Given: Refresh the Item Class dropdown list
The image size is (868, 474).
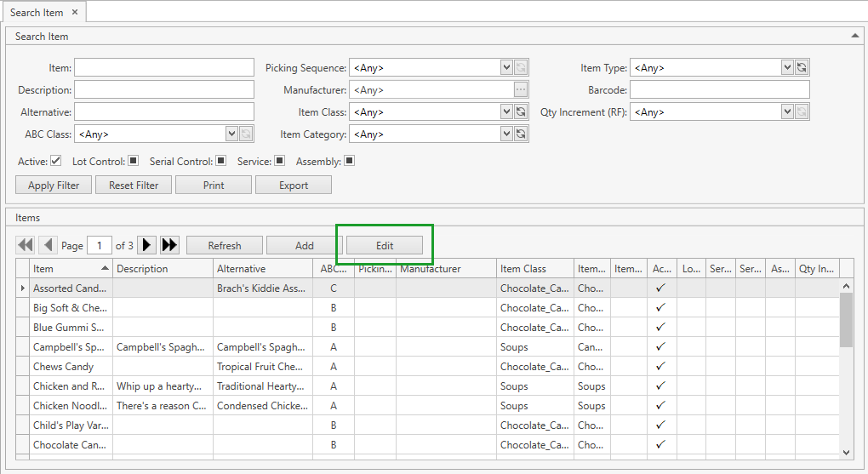Looking at the screenshot, I should pos(521,111).
